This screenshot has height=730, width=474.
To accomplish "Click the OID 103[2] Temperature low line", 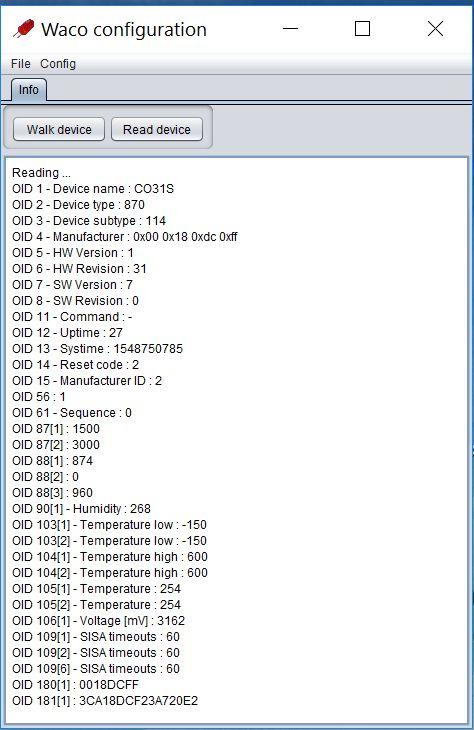I will (x=109, y=541).
